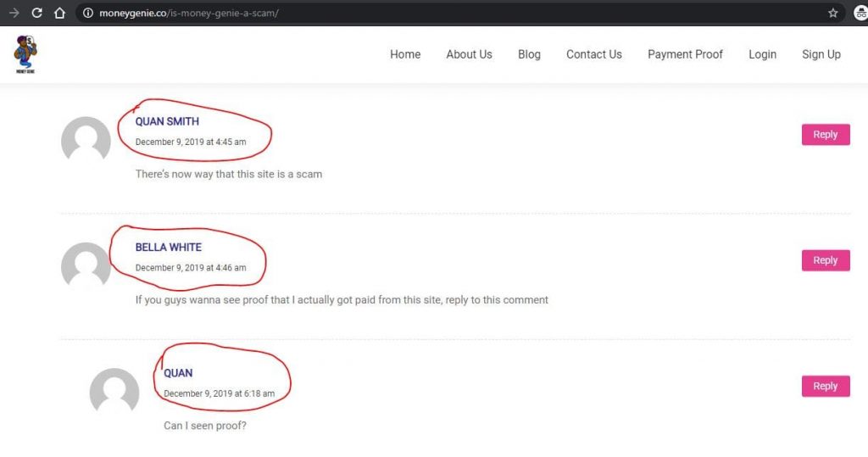The height and width of the screenshot is (457, 868).
Task: Click Bella White's avatar image
Action: pyautogui.click(x=86, y=265)
